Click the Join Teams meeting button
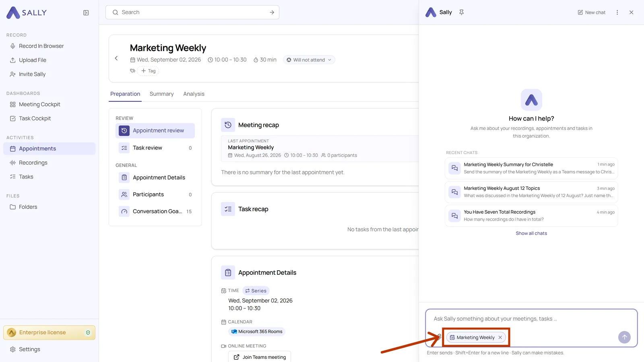The image size is (644, 362). (x=260, y=357)
